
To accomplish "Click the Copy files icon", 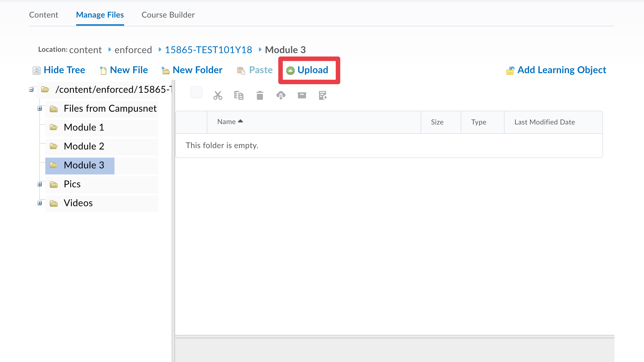I will [x=238, y=95].
